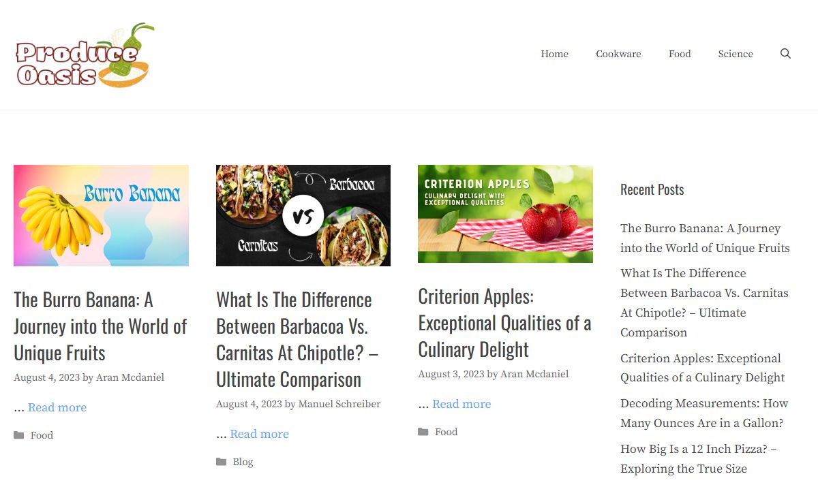This screenshot has width=818, height=504.
Task: Open the Criterion Apples article title
Action: [504, 323]
